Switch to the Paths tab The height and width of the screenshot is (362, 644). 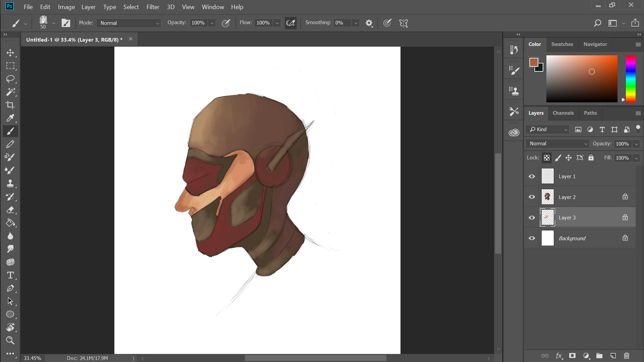click(x=590, y=113)
